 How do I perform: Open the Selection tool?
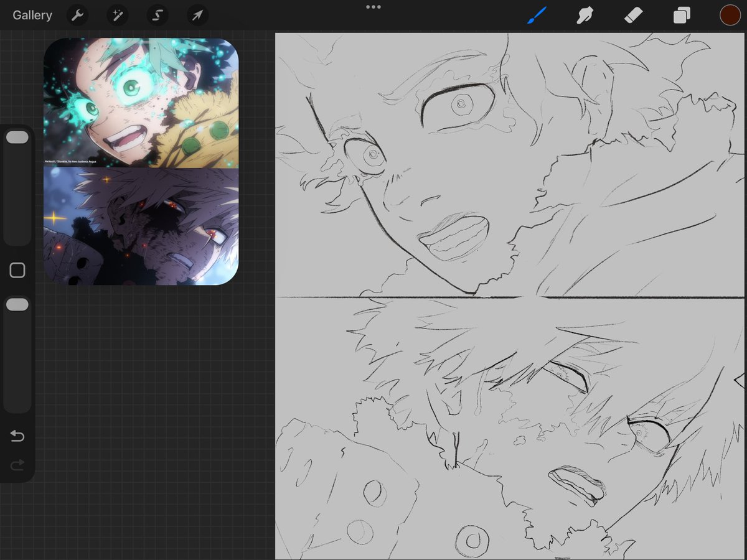(x=157, y=15)
